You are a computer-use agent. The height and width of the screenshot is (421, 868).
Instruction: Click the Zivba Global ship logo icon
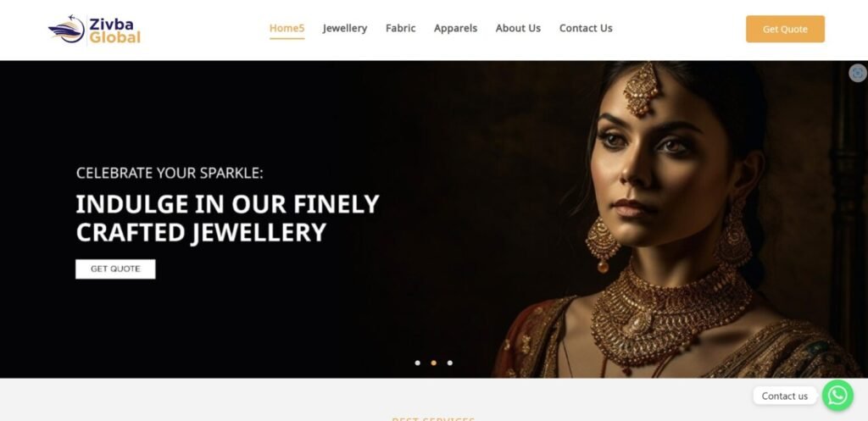(66, 30)
